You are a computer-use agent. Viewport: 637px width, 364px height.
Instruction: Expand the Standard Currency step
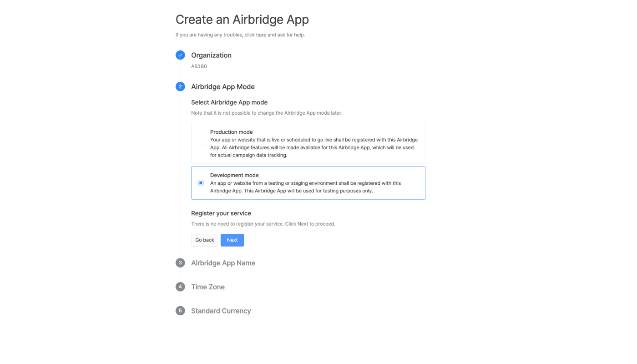click(x=221, y=311)
